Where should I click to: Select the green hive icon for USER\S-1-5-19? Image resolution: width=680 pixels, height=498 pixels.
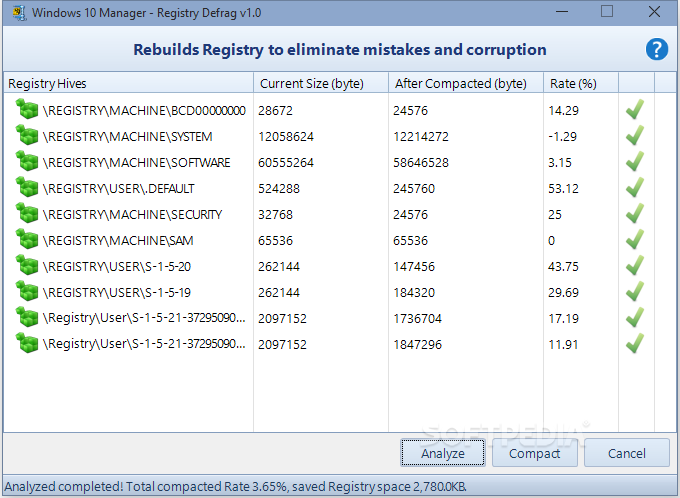tap(27, 291)
